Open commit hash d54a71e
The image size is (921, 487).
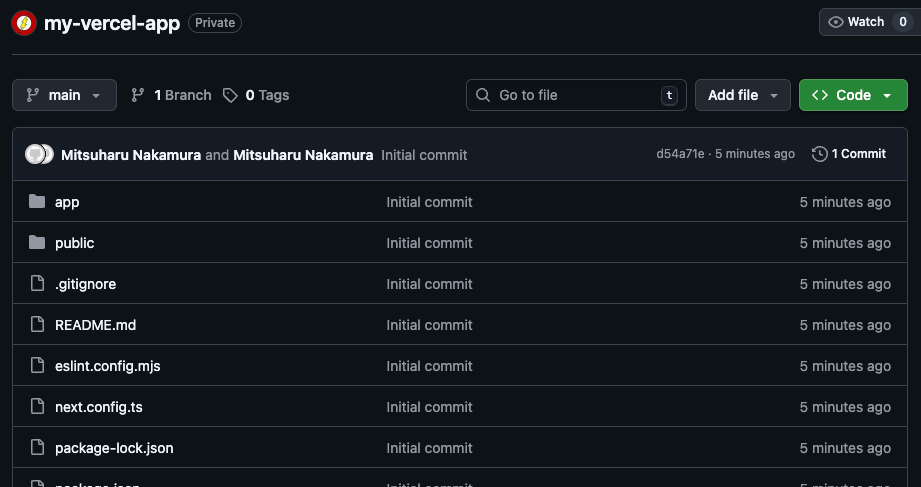point(680,154)
